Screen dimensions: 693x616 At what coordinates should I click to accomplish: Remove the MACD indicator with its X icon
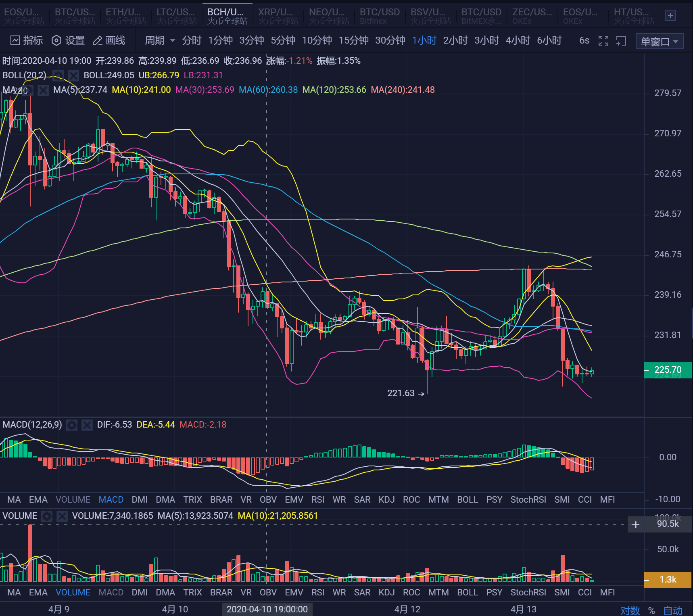[87, 425]
